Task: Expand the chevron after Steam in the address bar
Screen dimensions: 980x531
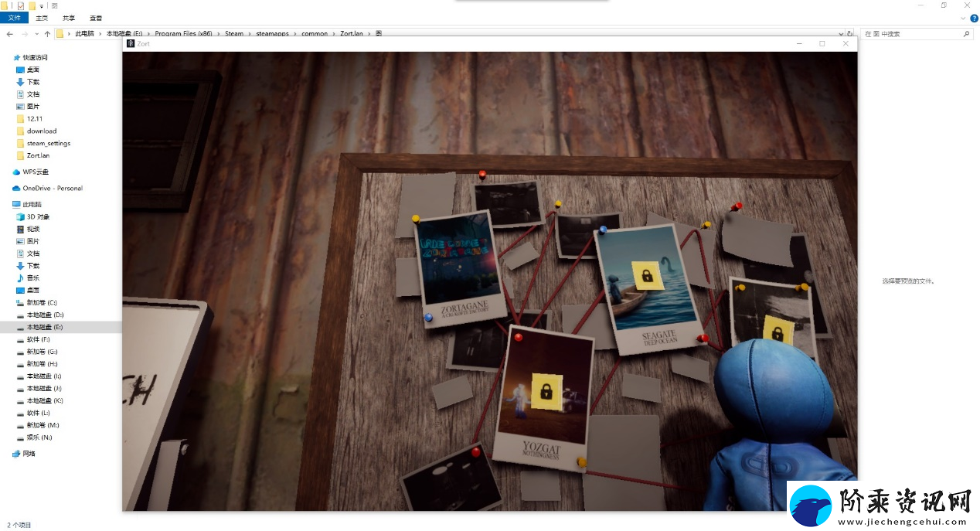Action: pyautogui.click(x=248, y=34)
